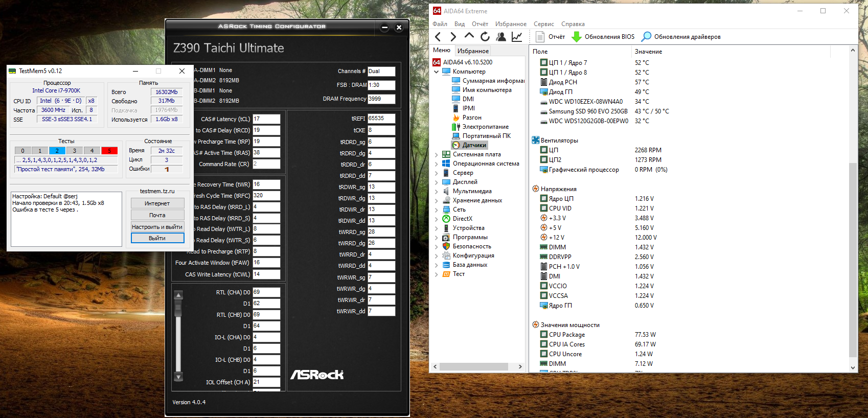Minimize the ASRock Timing Configurator window
The height and width of the screenshot is (418, 868).
385,28
